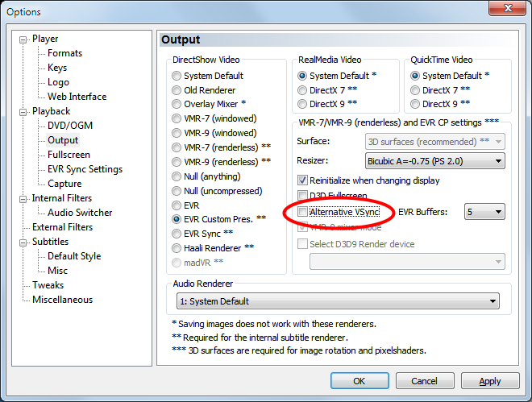Open the Tweaks page
The height and width of the screenshot is (402, 532).
coord(48,285)
